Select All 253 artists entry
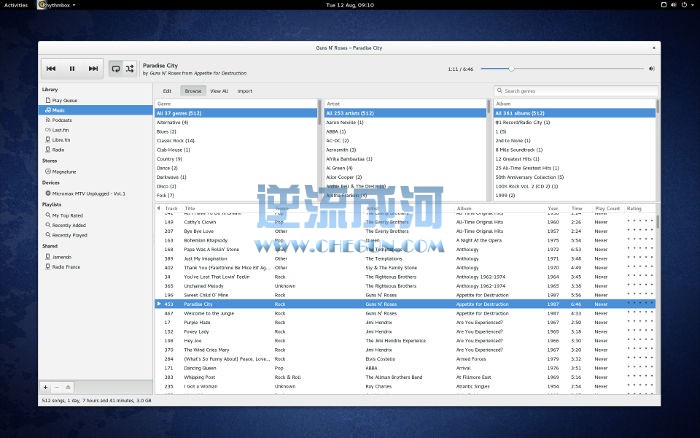 pos(405,113)
